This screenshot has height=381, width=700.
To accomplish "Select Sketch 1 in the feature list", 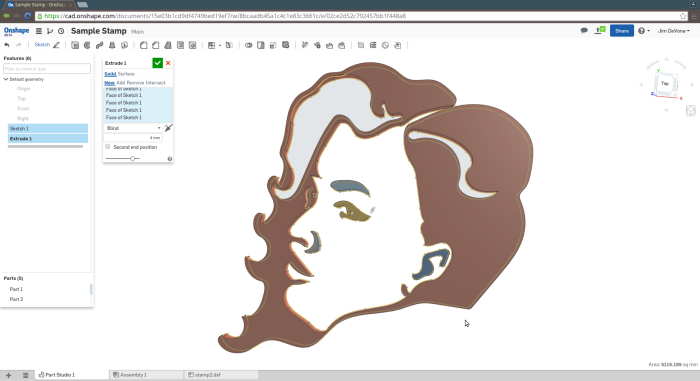I will 48,128.
